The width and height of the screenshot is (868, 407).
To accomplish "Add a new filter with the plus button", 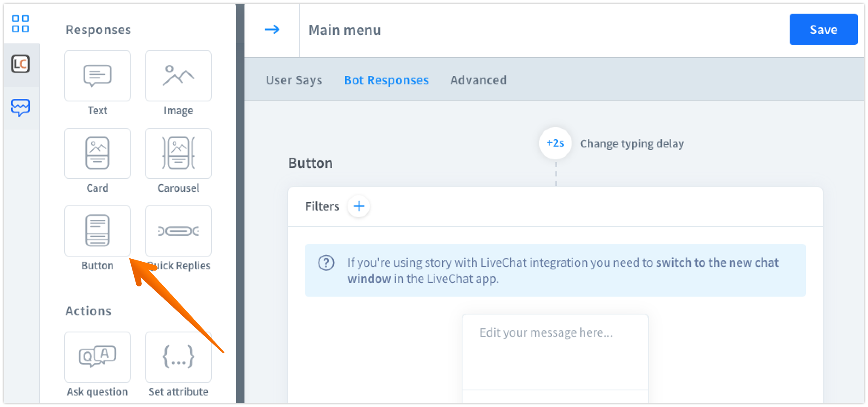I will (x=358, y=206).
